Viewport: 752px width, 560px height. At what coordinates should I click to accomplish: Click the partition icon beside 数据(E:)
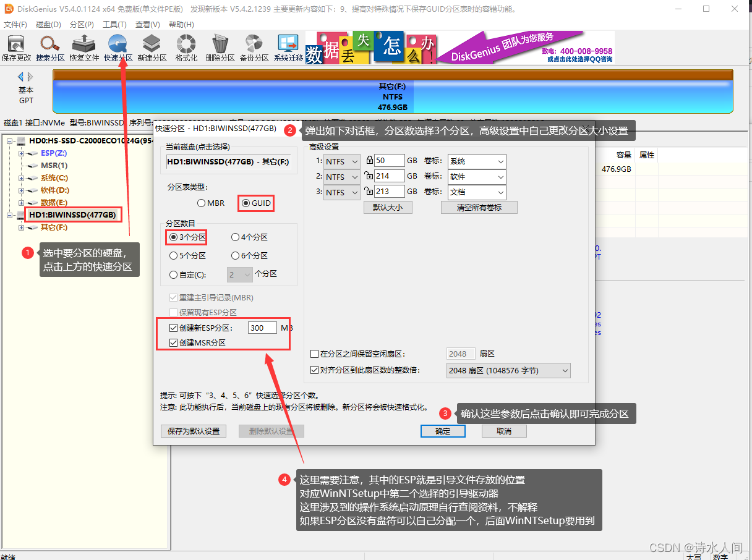pos(33,203)
